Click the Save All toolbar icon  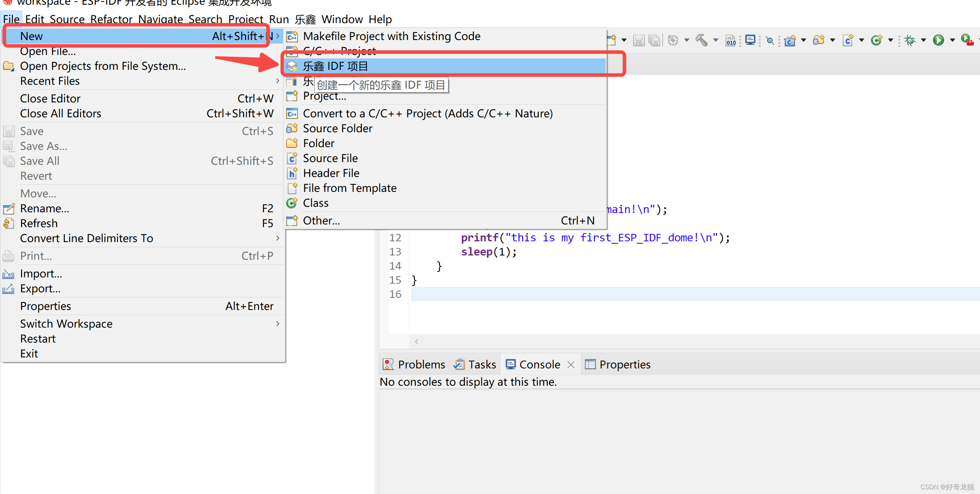[x=654, y=40]
